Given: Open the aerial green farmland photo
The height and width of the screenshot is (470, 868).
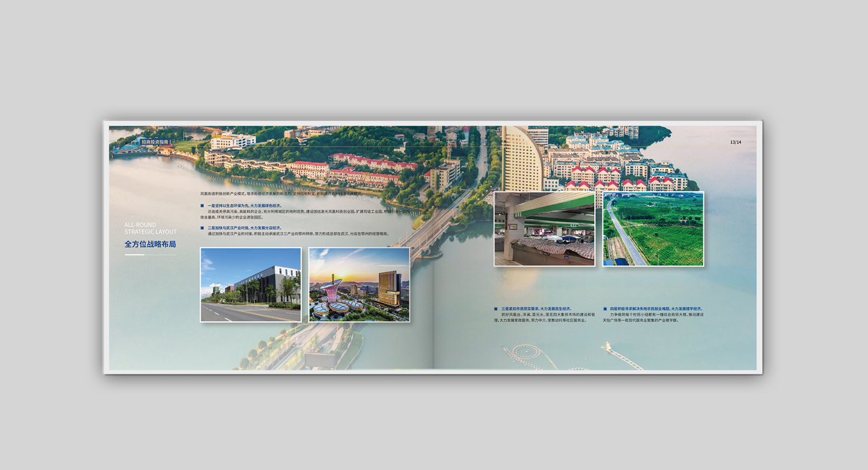Looking at the screenshot, I should pos(653,229).
